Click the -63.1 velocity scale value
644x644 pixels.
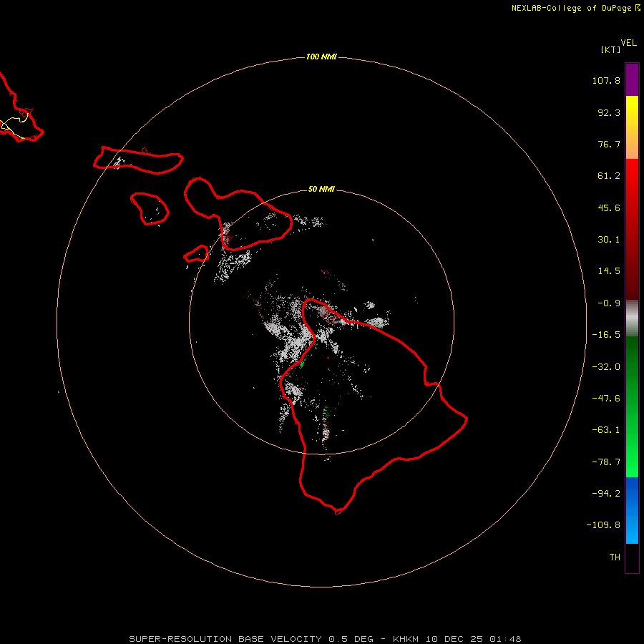[606, 430]
